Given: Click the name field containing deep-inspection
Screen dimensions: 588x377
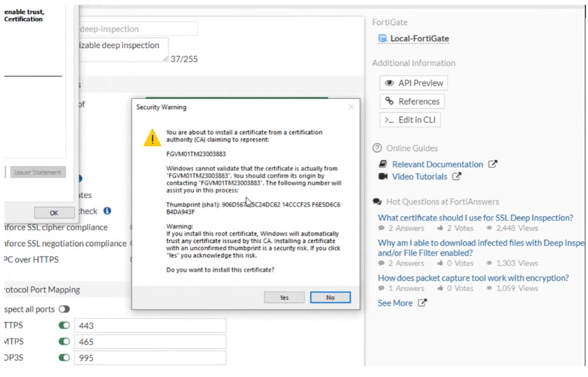Looking at the screenshot, I should click(138, 29).
